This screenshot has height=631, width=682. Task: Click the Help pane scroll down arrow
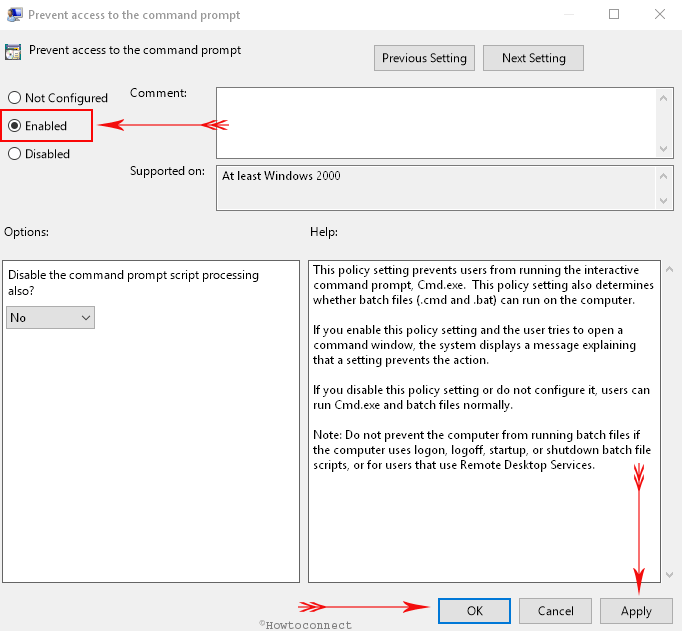670,575
